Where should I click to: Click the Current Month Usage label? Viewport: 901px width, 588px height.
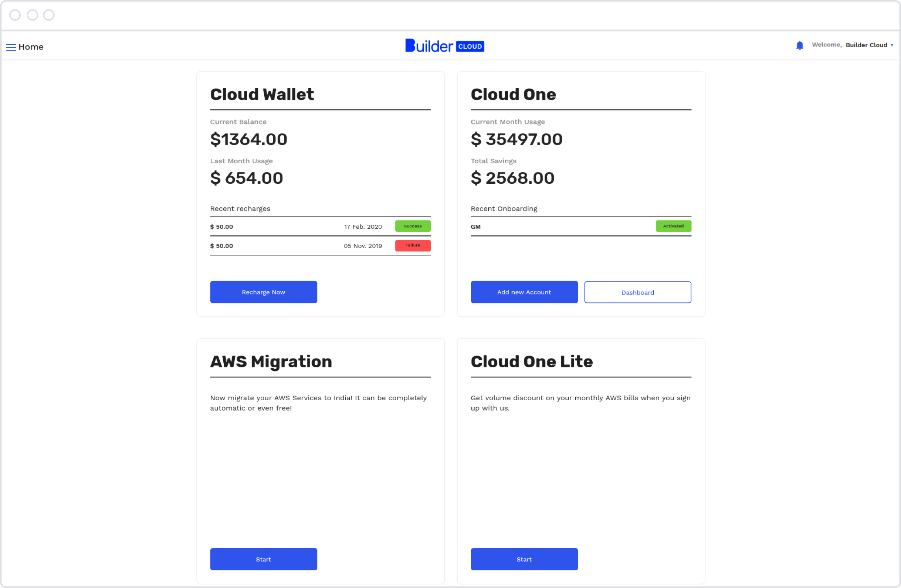point(508,122)
